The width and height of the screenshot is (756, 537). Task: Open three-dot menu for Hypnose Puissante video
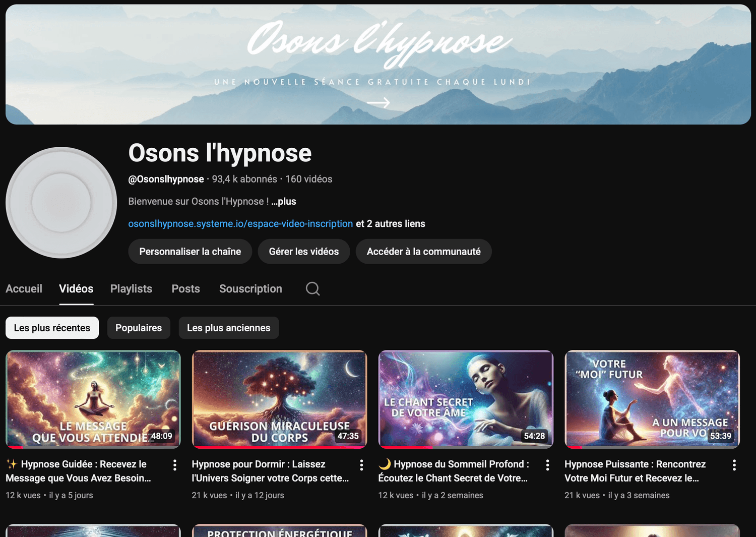pyautogui.click(x=734, y=465)
